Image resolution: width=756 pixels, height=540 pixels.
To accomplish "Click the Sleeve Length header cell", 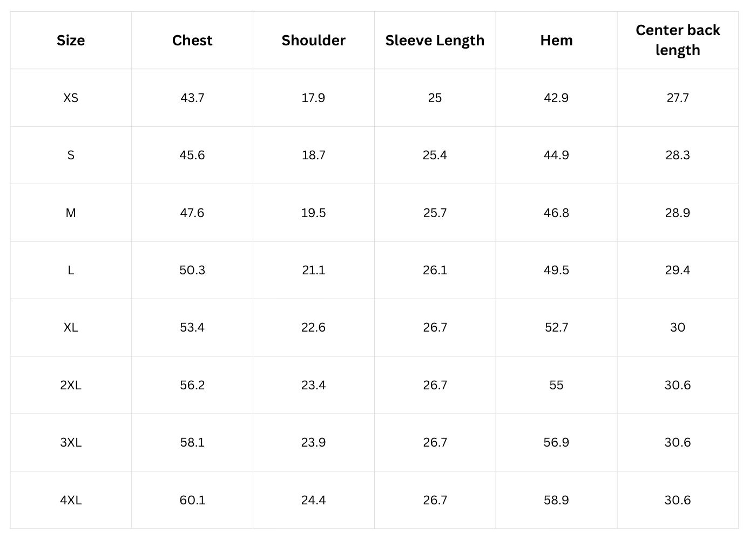I will (435, 40).
